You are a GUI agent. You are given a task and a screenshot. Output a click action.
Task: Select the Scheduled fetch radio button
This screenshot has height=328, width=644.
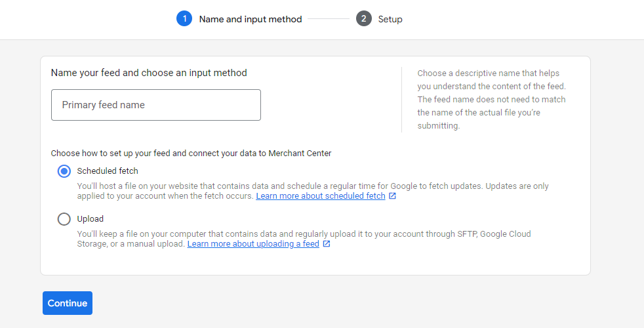click(x=64, y=171)
